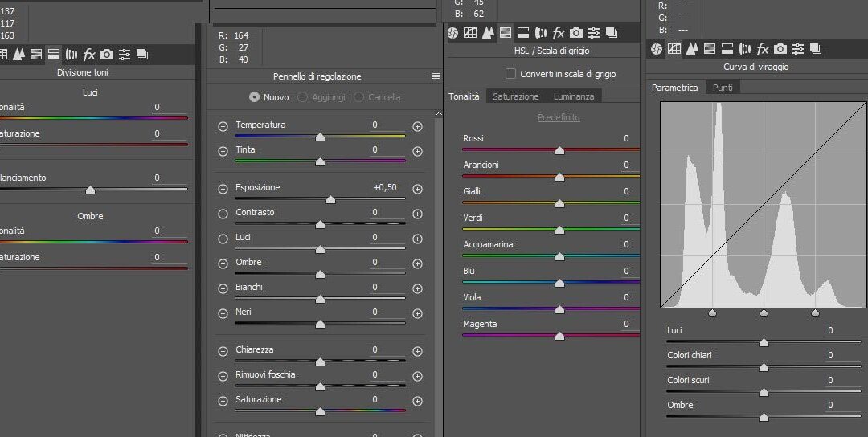The width and height of the screenshot is (868, 437).
Task: Open Lens Corrections icon in Curva di viraggio panel
Action: point(745,49)
